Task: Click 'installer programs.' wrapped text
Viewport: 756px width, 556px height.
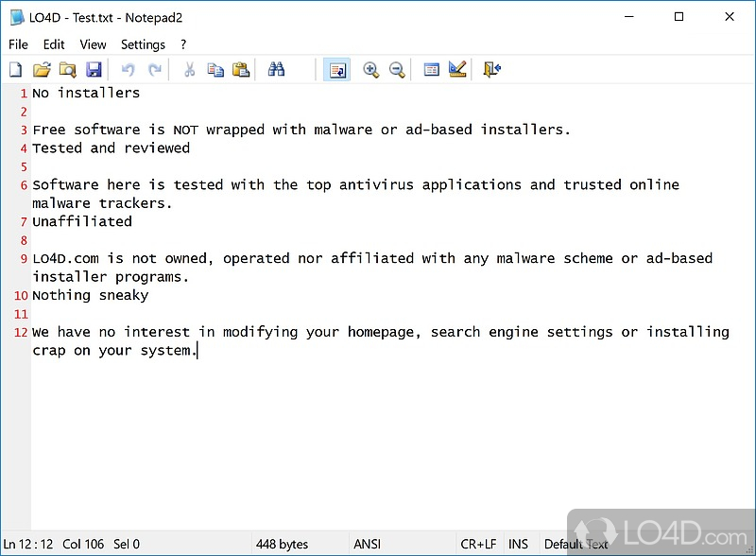Action: [x=111, y=277]
